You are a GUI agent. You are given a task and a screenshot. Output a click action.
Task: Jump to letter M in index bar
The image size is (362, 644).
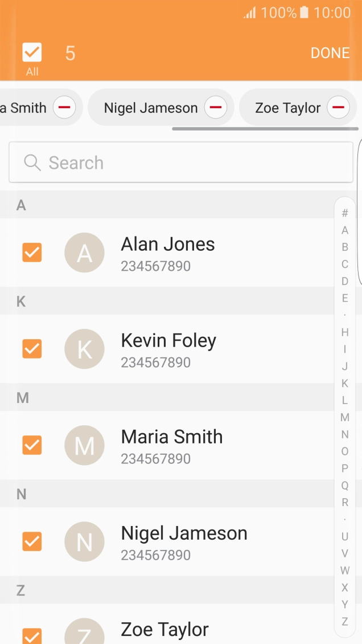(x=344, y=417)
